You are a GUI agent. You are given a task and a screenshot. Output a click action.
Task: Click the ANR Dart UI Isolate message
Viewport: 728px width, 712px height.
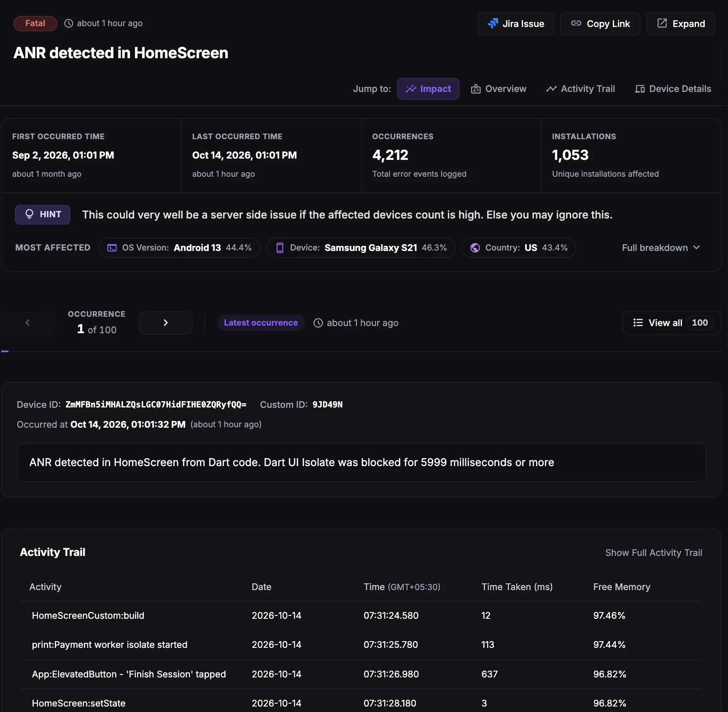(361, 462)
